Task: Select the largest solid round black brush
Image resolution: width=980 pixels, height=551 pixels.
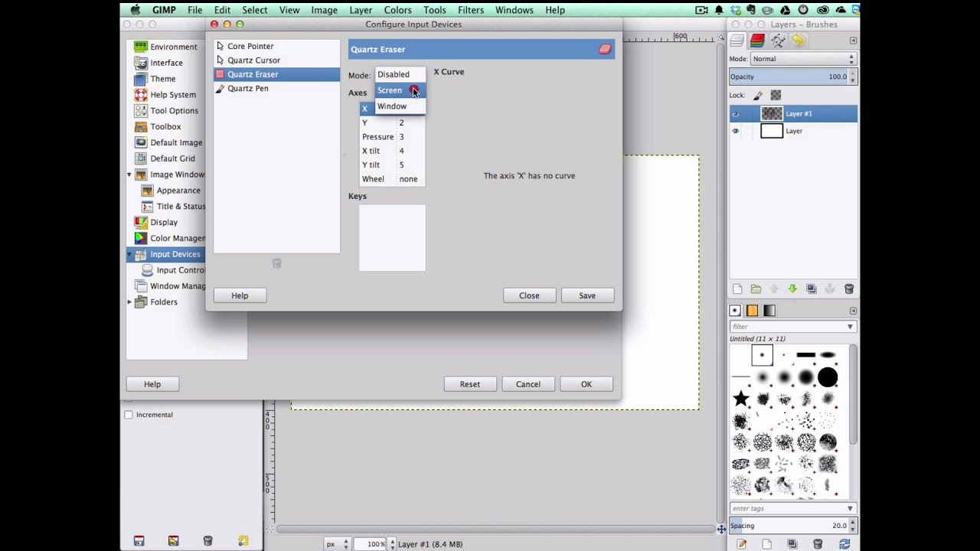Action: tap(828, 377)
